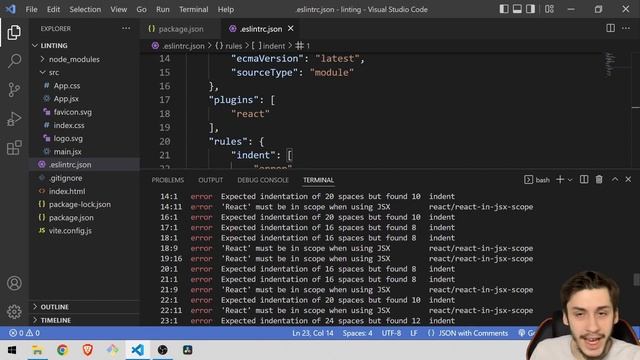Kill terminal with trash icon
Image resolution: width=640 pixels, height=360 pixels.
click(x=599, y=180)
